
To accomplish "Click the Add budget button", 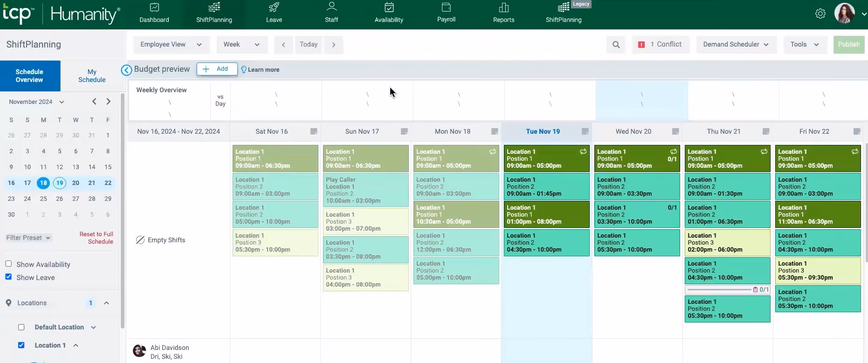I will click(217, 69).
